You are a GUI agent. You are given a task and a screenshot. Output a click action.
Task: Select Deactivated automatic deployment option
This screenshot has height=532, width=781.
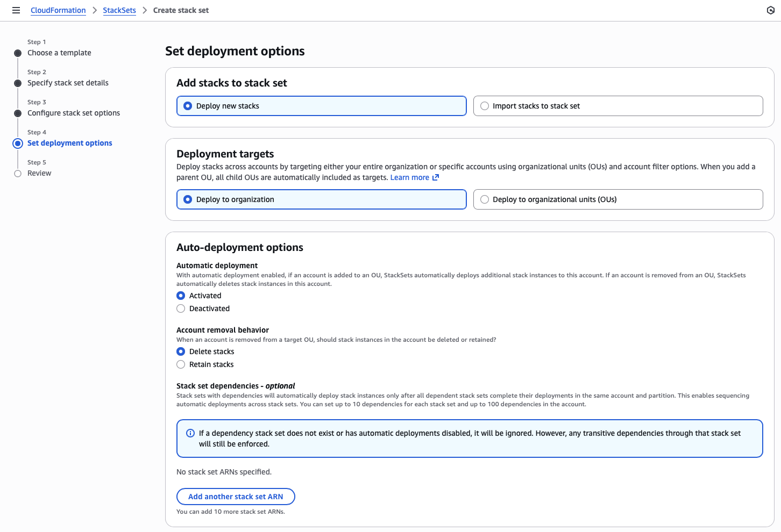tap(181, 308)
